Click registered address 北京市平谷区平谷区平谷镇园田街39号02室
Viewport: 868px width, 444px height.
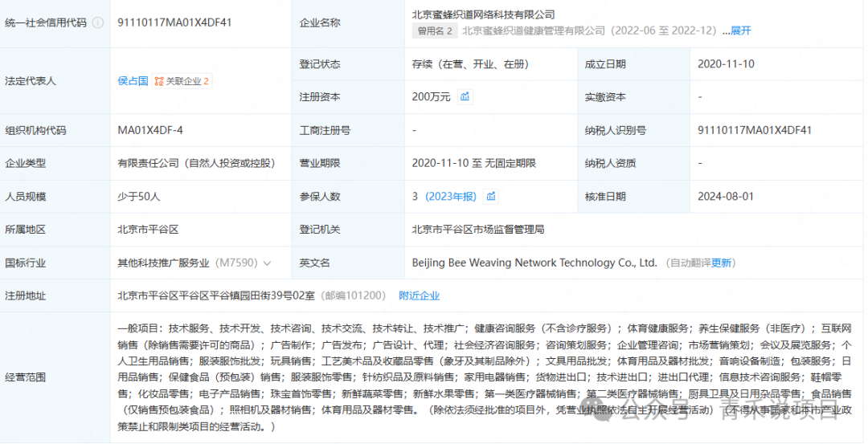click(x=216, y=295)
